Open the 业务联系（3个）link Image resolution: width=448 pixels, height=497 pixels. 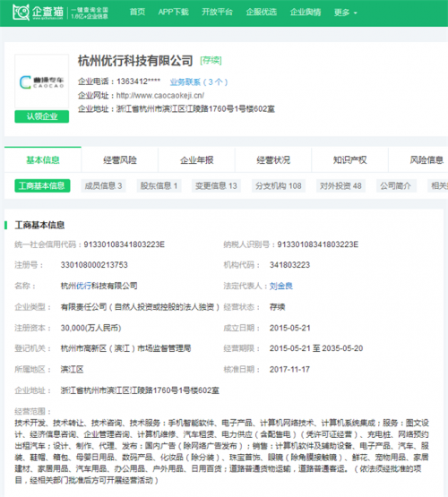tap(199, 82)
